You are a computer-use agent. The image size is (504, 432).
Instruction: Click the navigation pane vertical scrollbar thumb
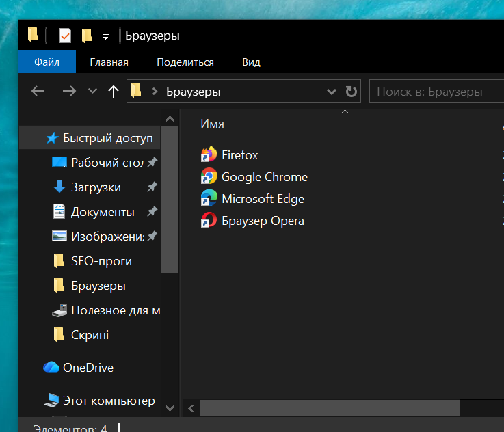(170, 200)
